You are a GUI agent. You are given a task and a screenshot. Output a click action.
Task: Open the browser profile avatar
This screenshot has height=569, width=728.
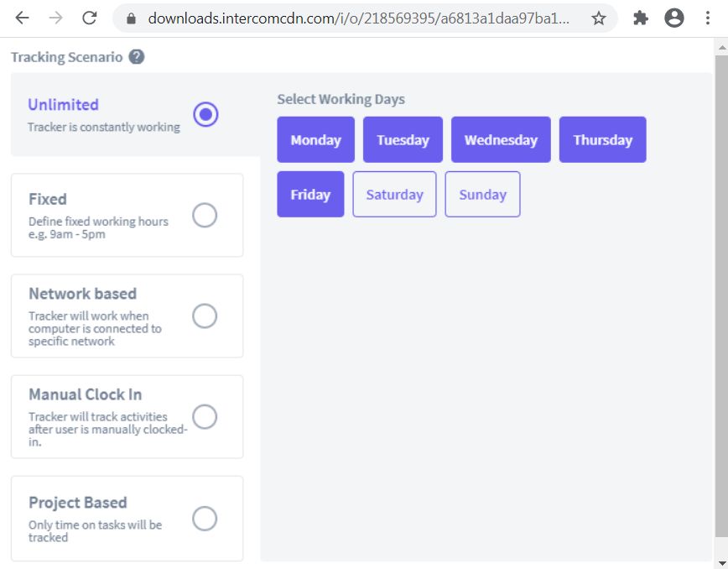point(674,18)
